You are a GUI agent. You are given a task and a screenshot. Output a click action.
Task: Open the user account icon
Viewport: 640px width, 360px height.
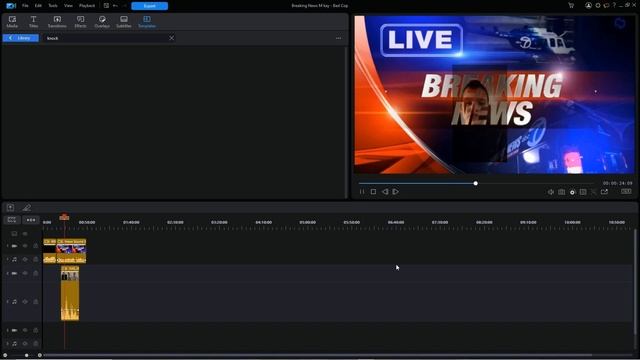588,6
